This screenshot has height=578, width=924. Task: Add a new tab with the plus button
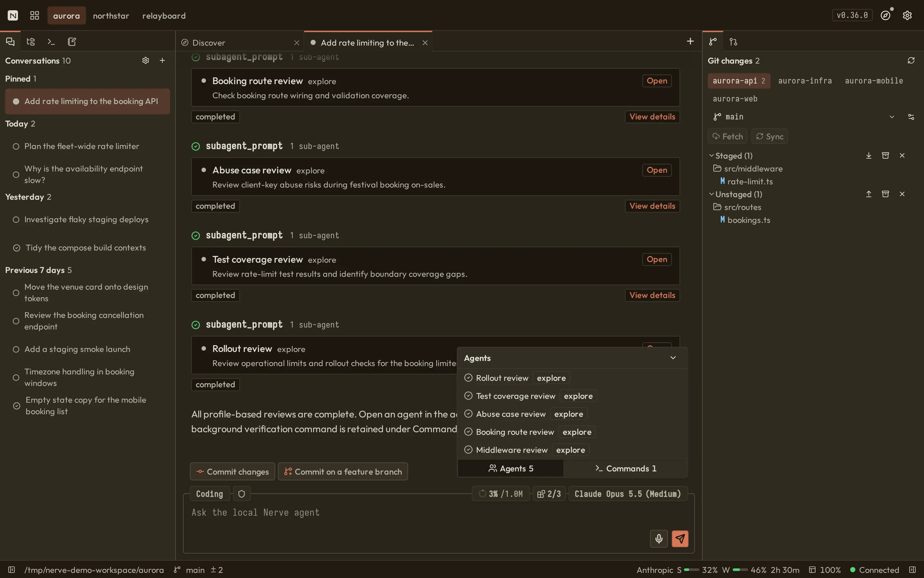coord(690,41)
